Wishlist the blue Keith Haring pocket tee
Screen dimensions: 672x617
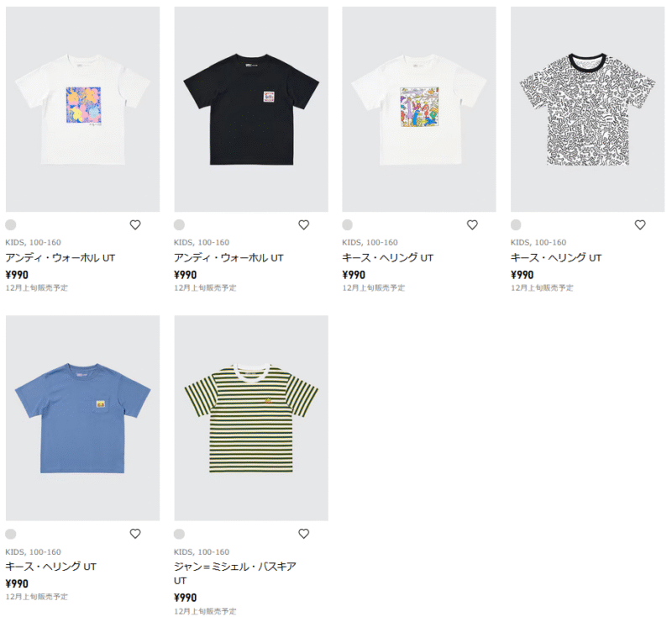point(135,534)
